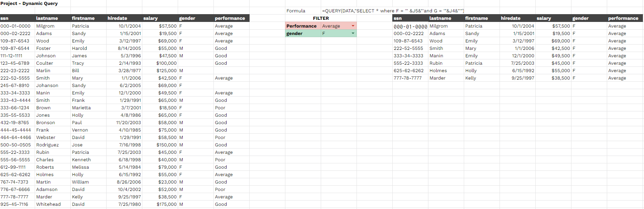Click the green gender label cell

303,33
